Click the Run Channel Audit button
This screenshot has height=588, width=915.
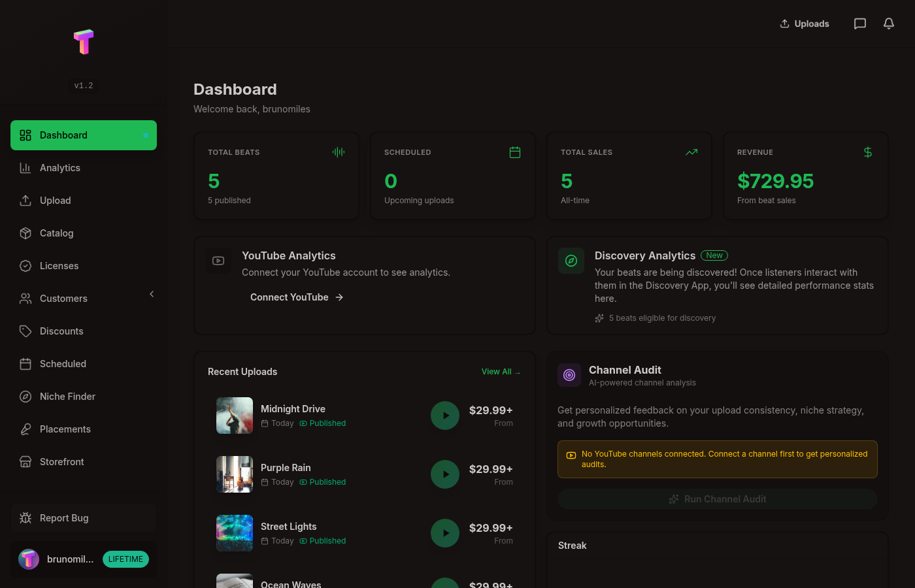click(x=717, y=498)
